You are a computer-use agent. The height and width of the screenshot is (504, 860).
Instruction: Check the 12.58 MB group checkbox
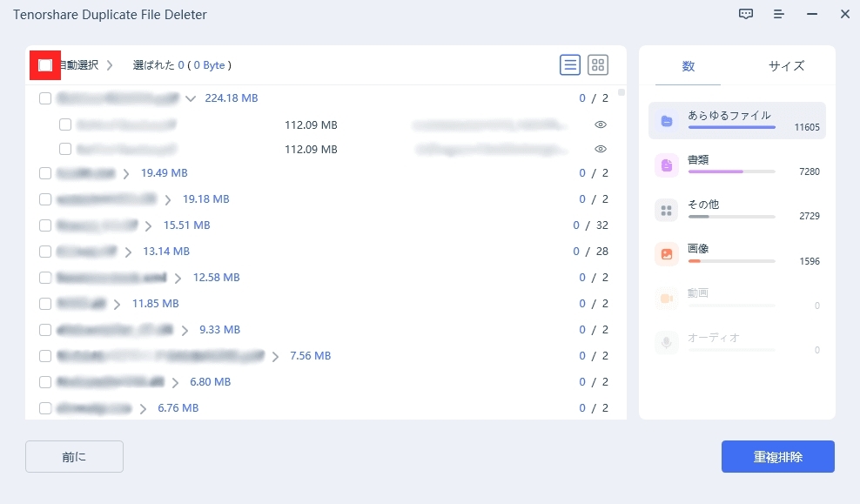[x=45, y=278]
